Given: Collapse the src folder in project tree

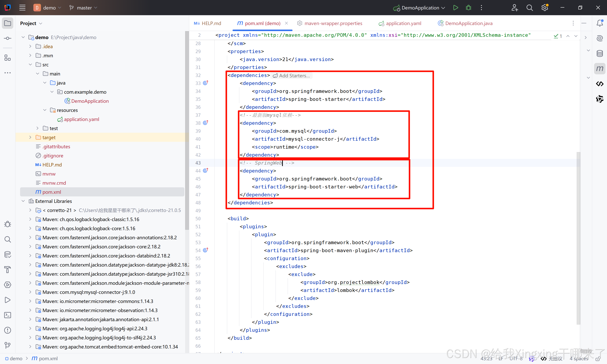Looking at the screenshot, I should 30,64.
